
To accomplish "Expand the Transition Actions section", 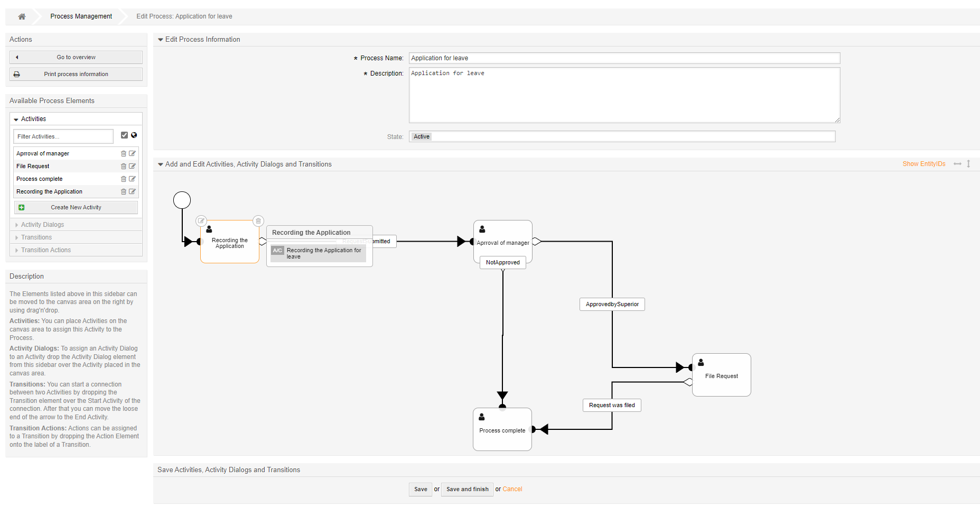I will pos(46,250).
